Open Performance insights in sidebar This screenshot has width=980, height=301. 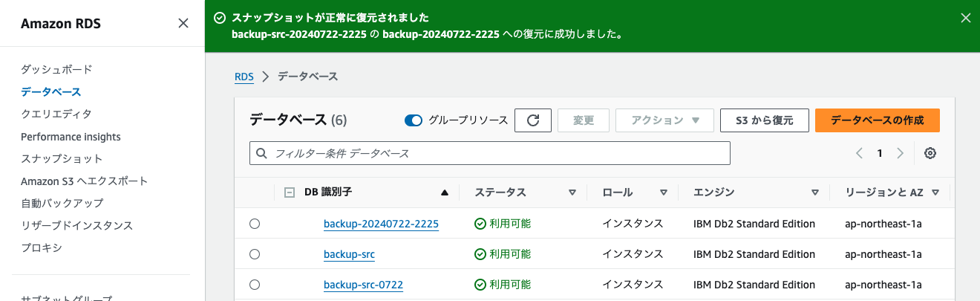coord(71,137)
